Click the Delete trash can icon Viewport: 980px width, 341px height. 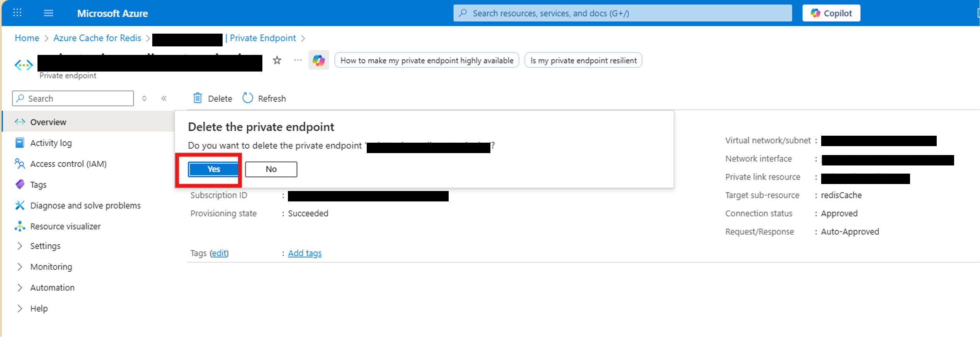click(x=197, y=98)
